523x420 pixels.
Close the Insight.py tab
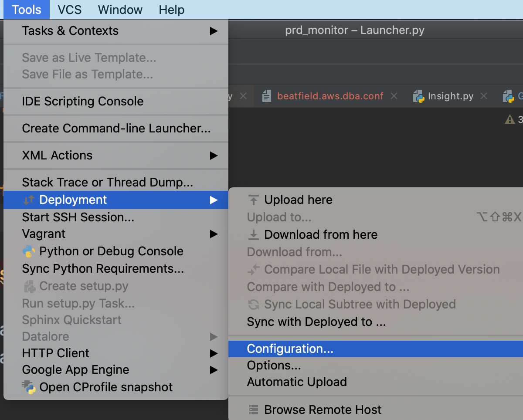point(484,96)
